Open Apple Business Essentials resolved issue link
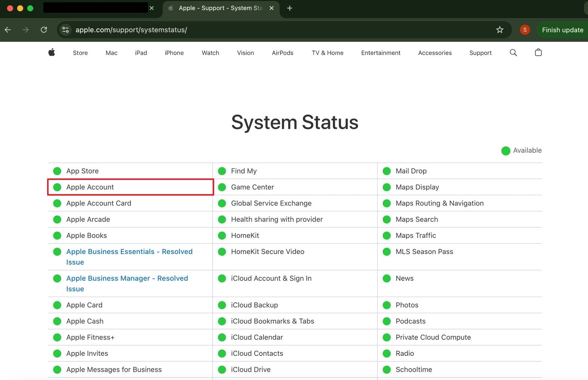The width and height of the screenshot is (588, 380). [x=129, y=252]
